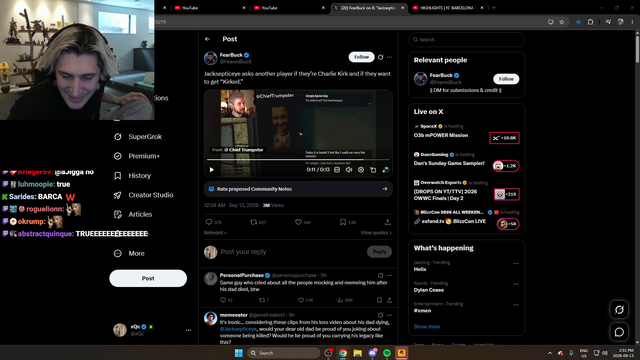The width and height of the screenshot is (640, 360).
Task: Open Grok icon on PersonalPurchase's reply
Action: [380, 276]
